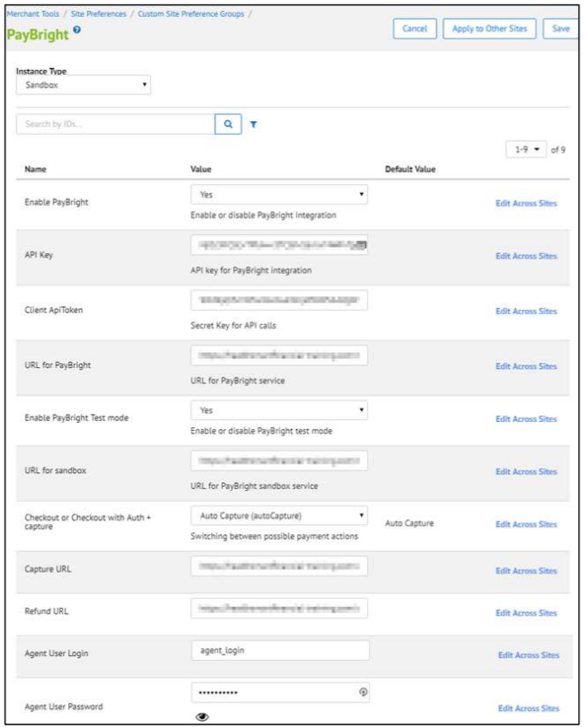The height and width of the screenshot is (728, 587).
Task: Click the key icon inside password field
Action: click(364, 692)
